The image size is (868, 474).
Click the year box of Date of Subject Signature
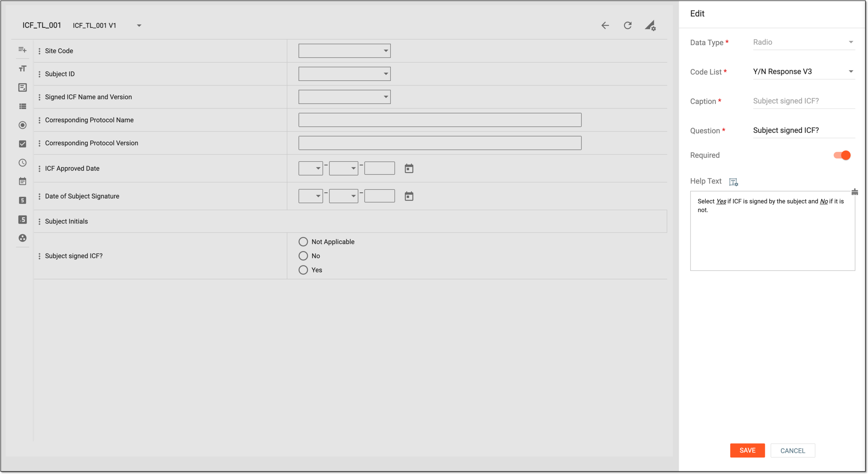click(x=379, y=196)
